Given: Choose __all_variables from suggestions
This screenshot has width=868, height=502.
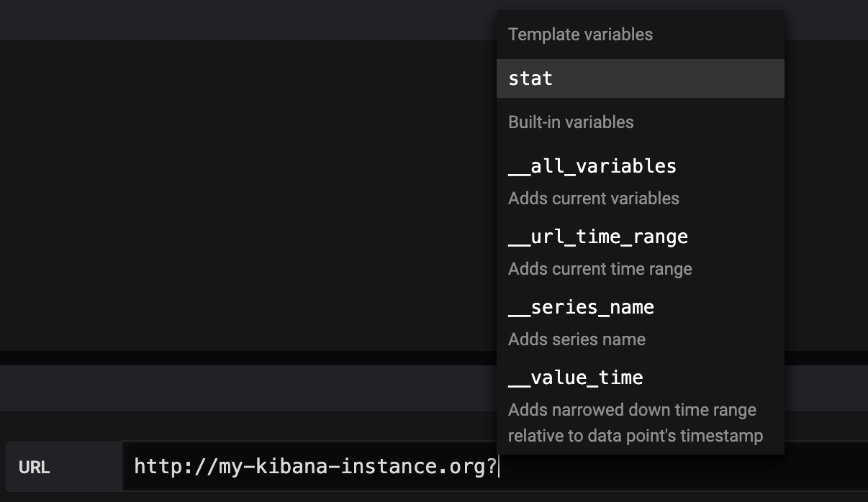Looking at the screenshot, I should [592, 167].
